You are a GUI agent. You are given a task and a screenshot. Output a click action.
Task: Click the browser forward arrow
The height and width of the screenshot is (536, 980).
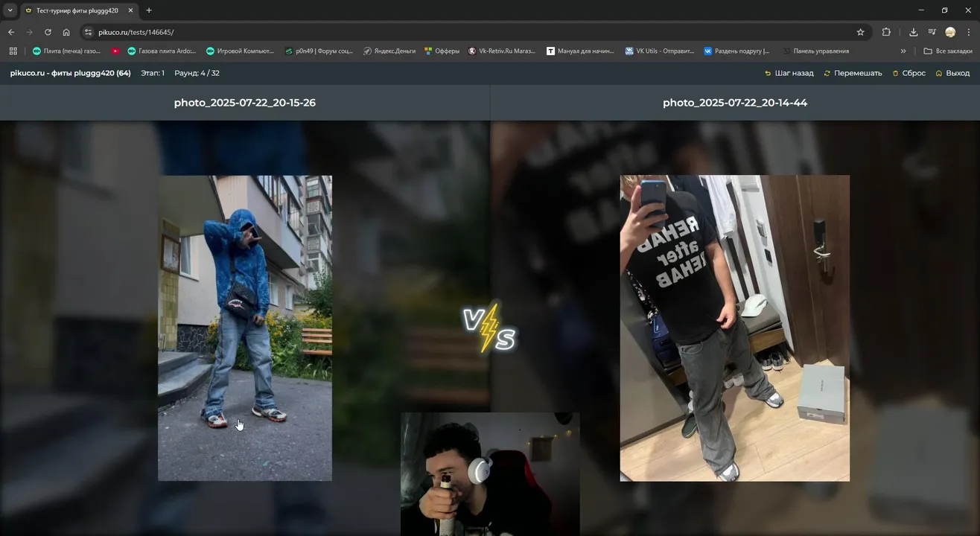tap(30, 32)
